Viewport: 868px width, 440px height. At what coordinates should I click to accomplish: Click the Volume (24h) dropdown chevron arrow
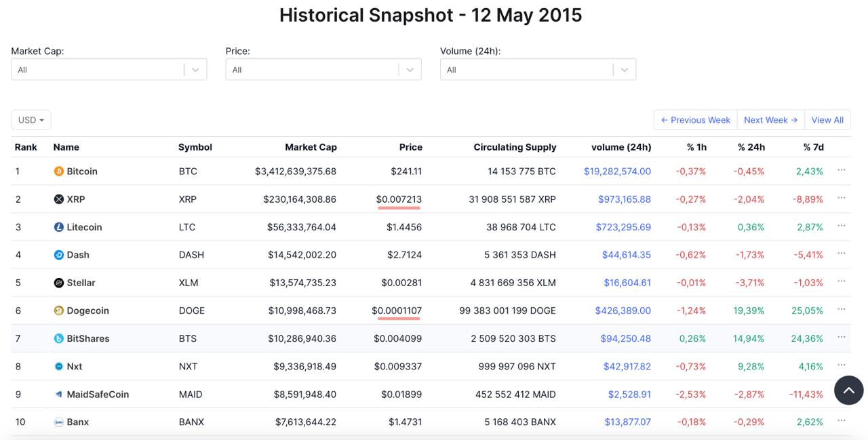pos(624,70)
